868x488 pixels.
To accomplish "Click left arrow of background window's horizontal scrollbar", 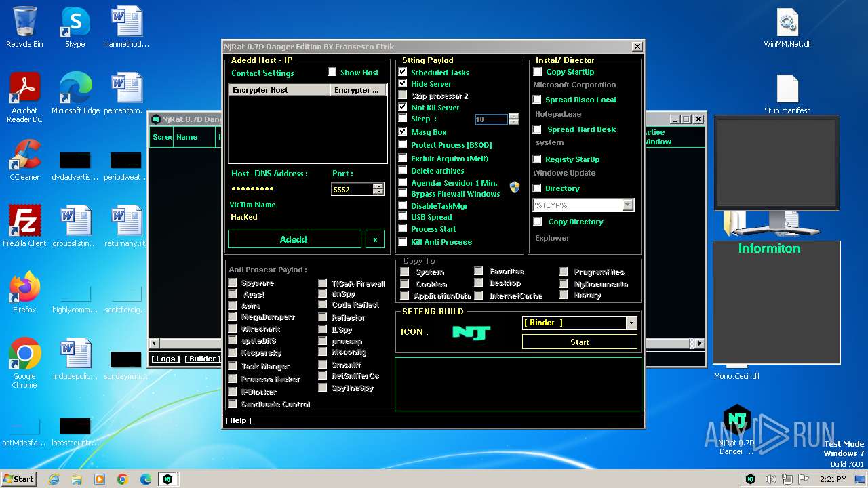I will click(x=154, y=344).
